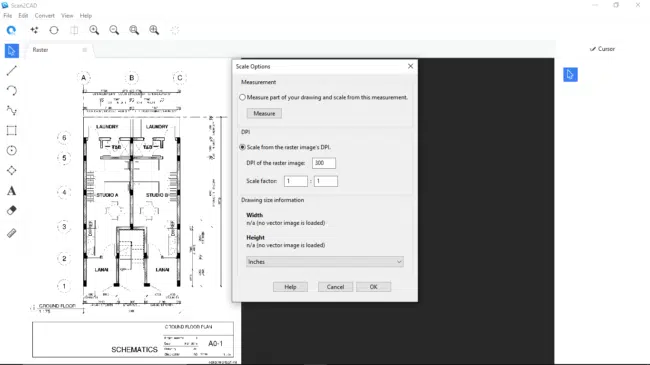Viewport: 650px width, 365px height.
Task: Select measure part of drawing radio option
Action: coord(243,97)
